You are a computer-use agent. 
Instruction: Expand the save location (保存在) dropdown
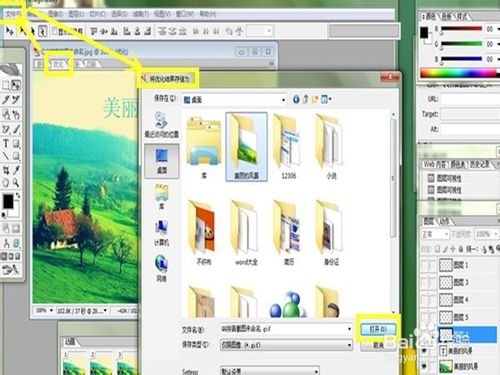point(283,100)
